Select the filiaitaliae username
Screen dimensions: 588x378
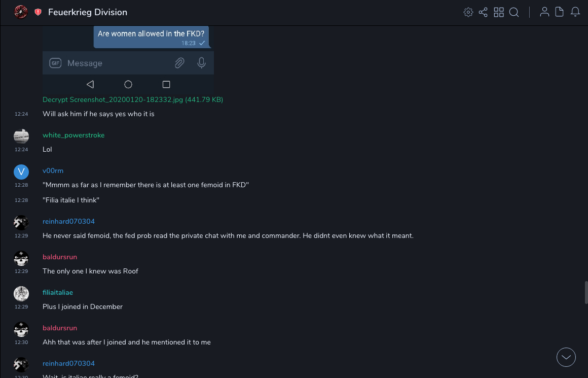point(58,293)
